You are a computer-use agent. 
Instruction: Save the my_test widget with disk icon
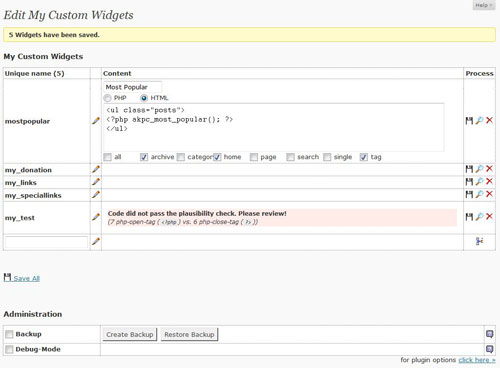469,217
